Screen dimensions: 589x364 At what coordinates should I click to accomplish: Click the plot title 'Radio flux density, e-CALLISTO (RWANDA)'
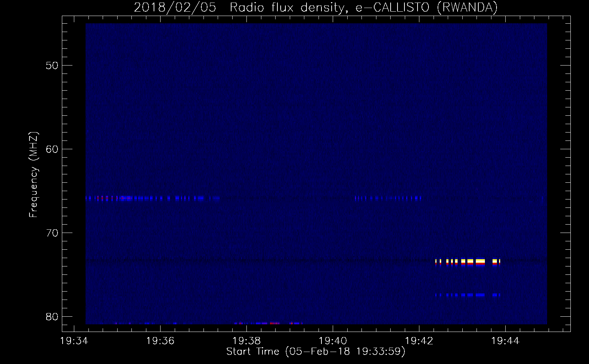[364, 7]
